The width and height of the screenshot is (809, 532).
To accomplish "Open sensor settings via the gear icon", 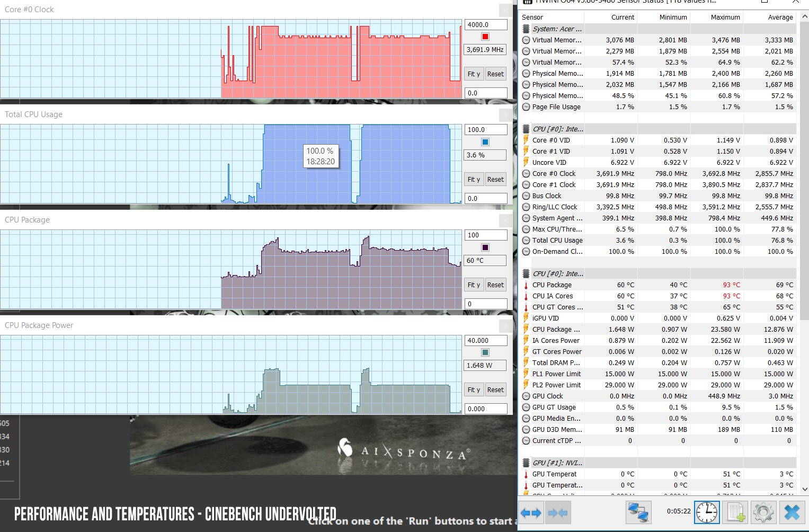I will click(x=763, y=512).
